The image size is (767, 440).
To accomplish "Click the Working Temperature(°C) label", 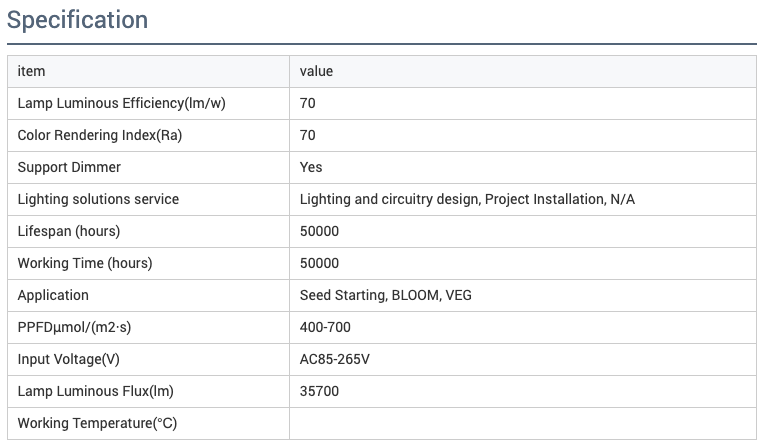I will click(x=97, y=423).
